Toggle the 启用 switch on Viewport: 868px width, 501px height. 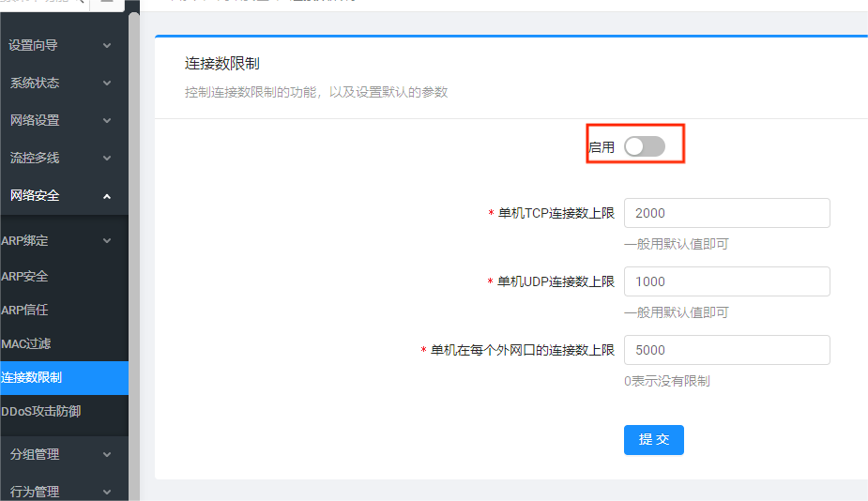click(x=644, y=146)
